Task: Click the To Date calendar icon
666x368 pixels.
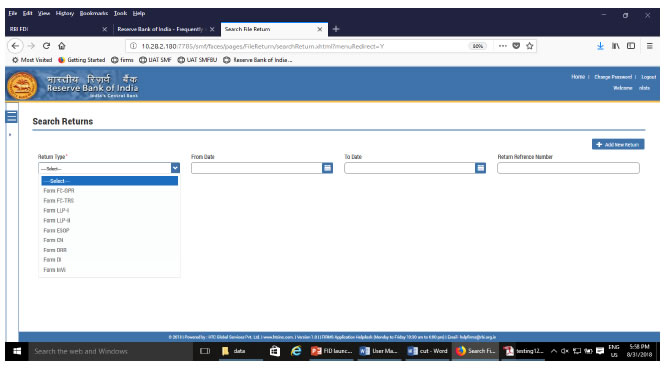Action: point(480,168)
